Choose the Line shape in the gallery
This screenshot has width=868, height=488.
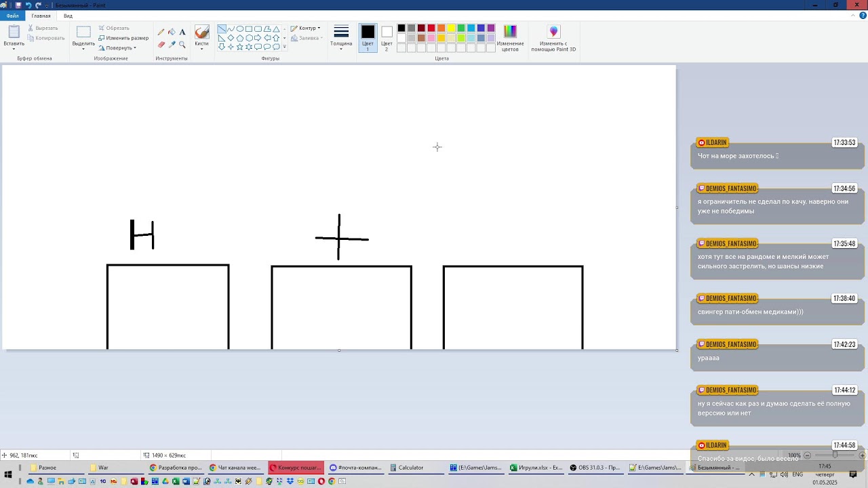coord(222,29)
